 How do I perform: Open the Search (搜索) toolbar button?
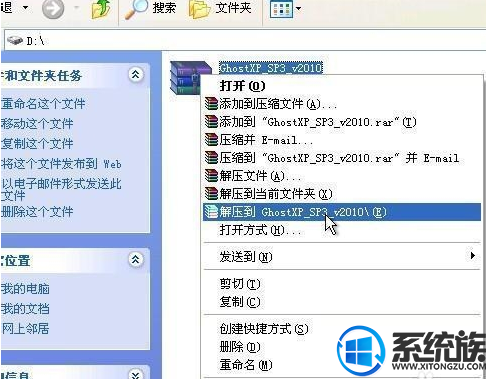pos(150,9)
